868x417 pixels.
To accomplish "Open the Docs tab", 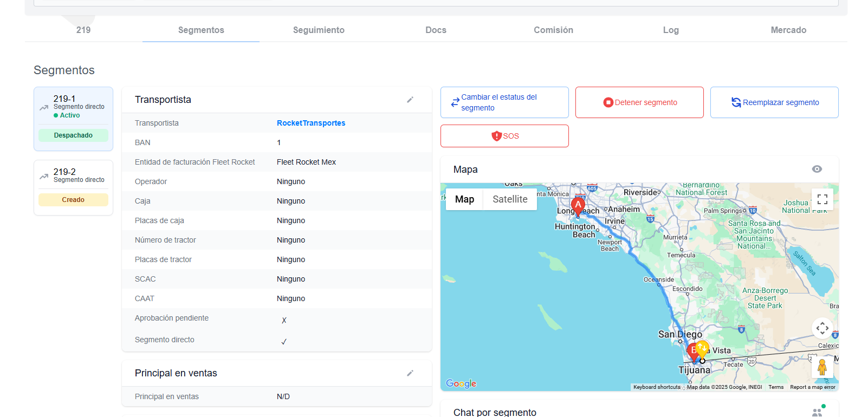I will (x=436, y=30).
